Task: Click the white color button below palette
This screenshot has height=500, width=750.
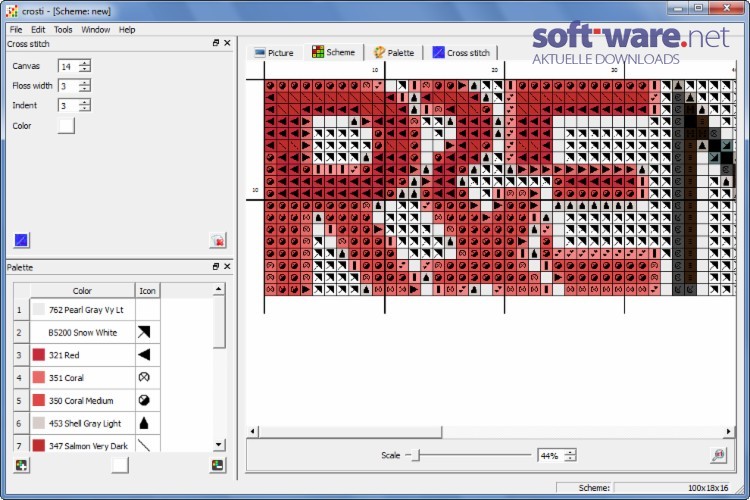Action: 120,465
